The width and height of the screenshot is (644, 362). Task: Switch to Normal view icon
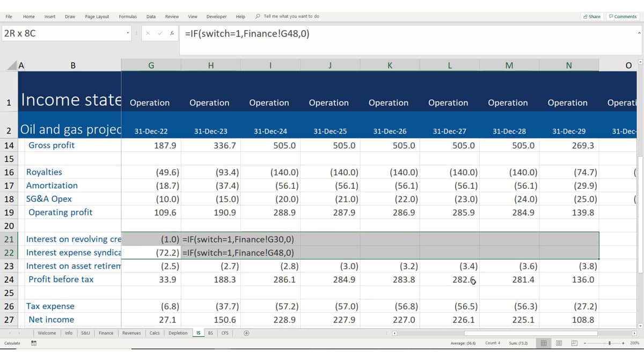(x=543, y=343)
